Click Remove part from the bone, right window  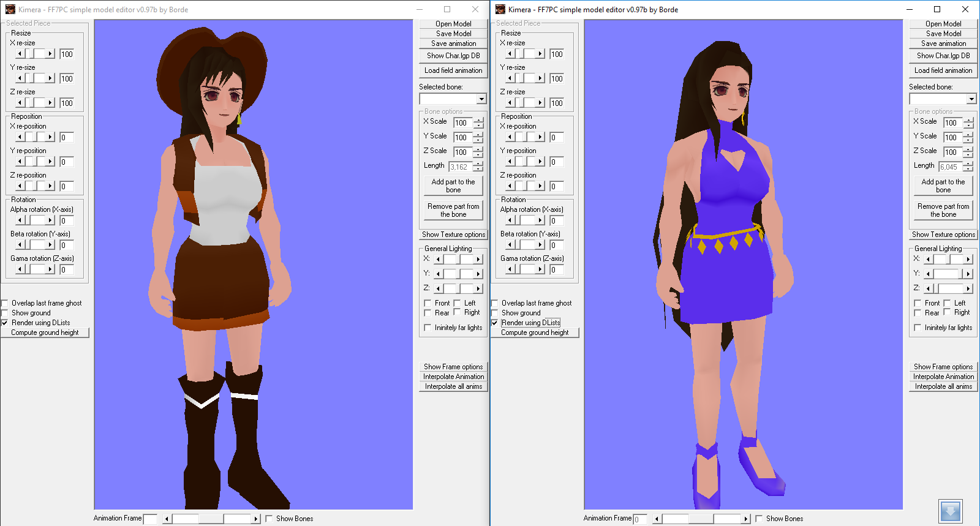click(x=943, y=210)
